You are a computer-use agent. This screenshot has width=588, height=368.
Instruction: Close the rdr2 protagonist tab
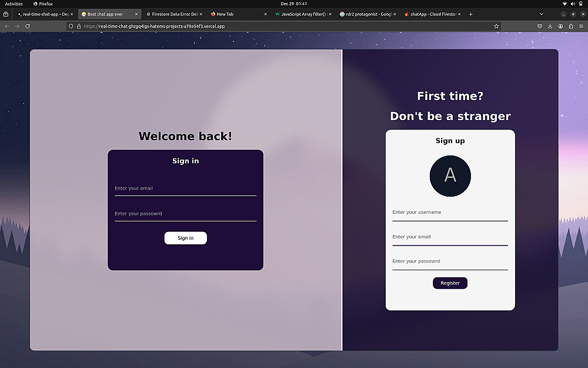tap(395, 14)
